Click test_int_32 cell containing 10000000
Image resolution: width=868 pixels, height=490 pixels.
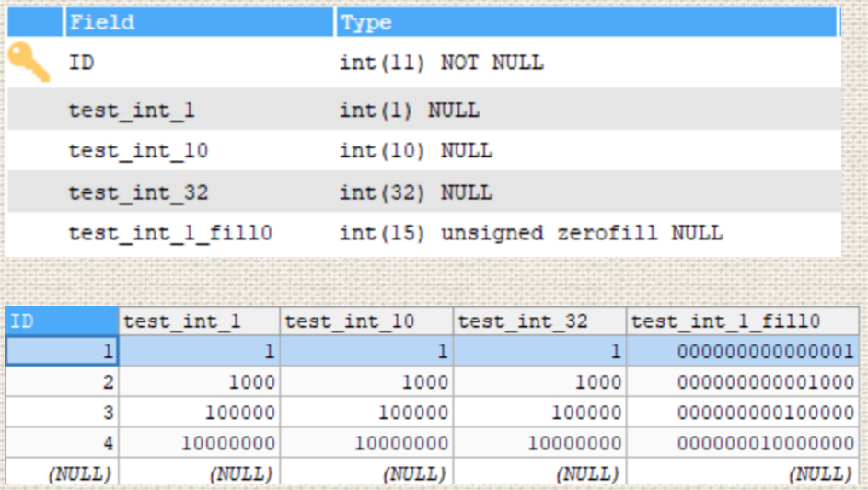pos(539,443)
